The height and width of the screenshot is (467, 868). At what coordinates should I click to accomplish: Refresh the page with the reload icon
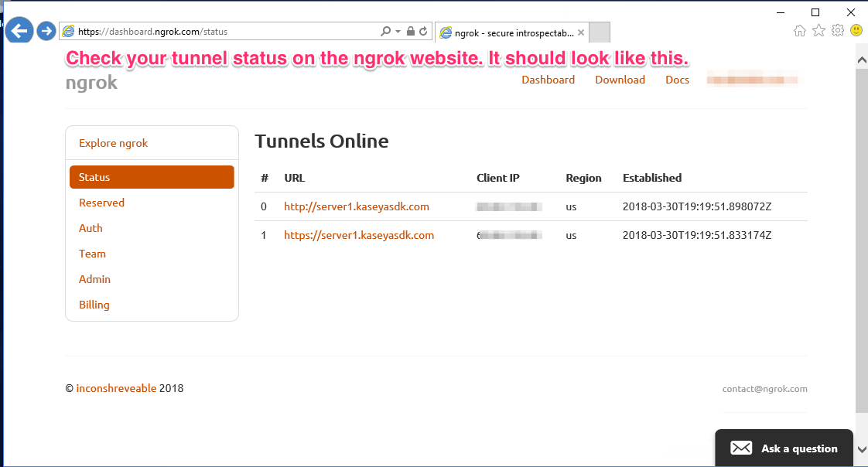[x=423, y=32]
